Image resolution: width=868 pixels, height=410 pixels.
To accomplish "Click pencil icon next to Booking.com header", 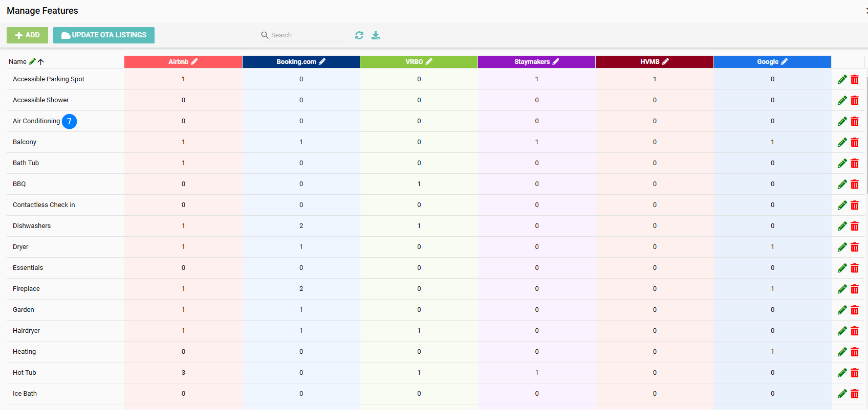I will 322,61.
